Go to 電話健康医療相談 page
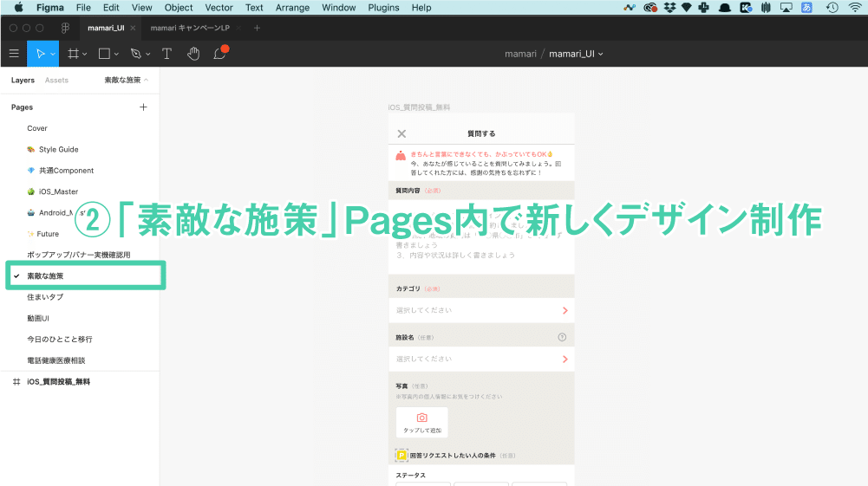Screen dimensions: 868x486 [x=55, y=360]
